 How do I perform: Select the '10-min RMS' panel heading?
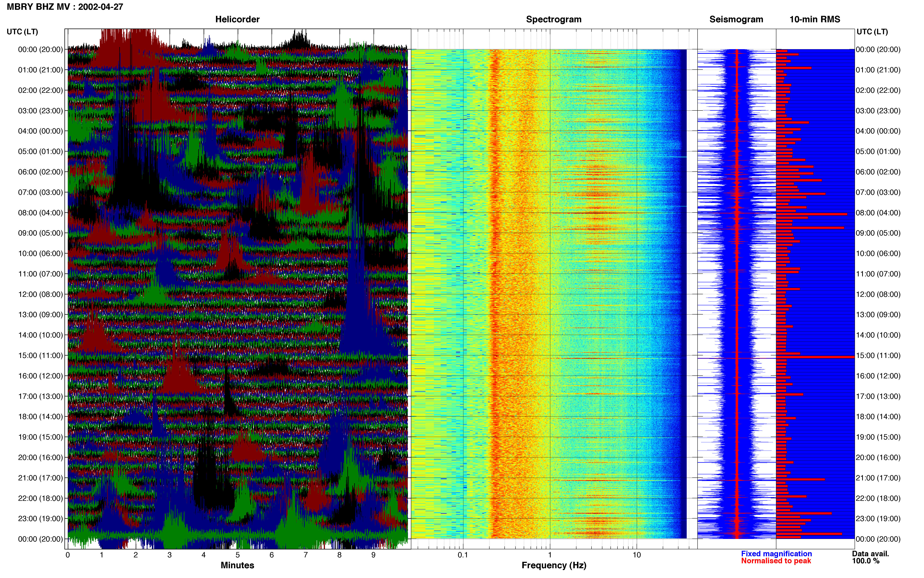[x=815, y=20]
